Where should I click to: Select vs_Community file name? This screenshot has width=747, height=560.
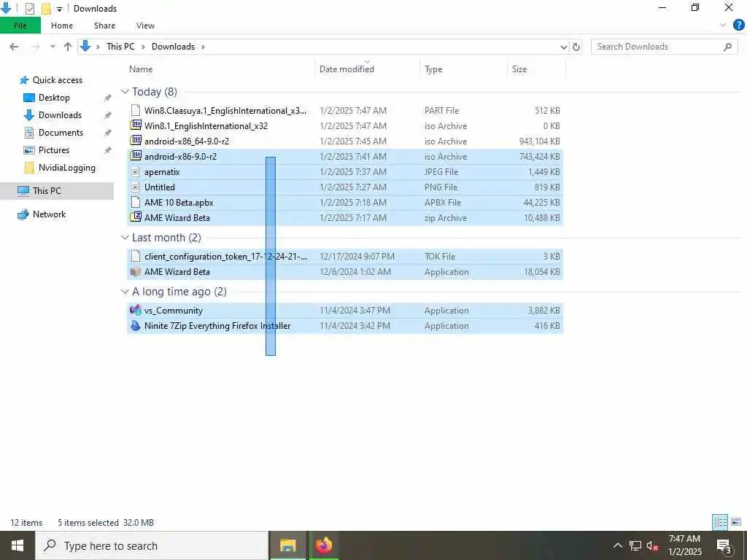[174, 311]
